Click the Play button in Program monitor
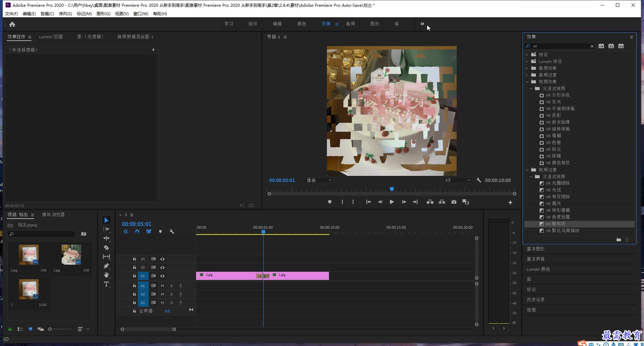Viewport: 644px width, 346px height. (392, 202)
